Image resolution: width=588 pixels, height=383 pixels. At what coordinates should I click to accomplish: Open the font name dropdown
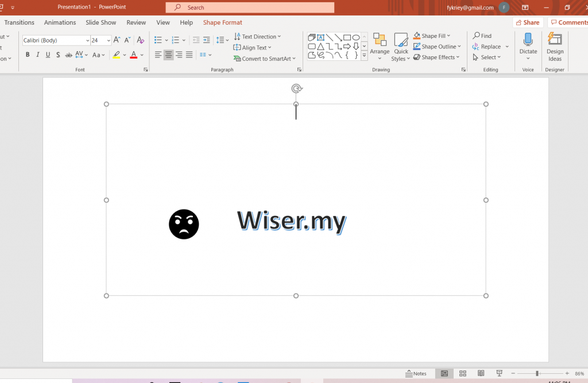[87, 40]
